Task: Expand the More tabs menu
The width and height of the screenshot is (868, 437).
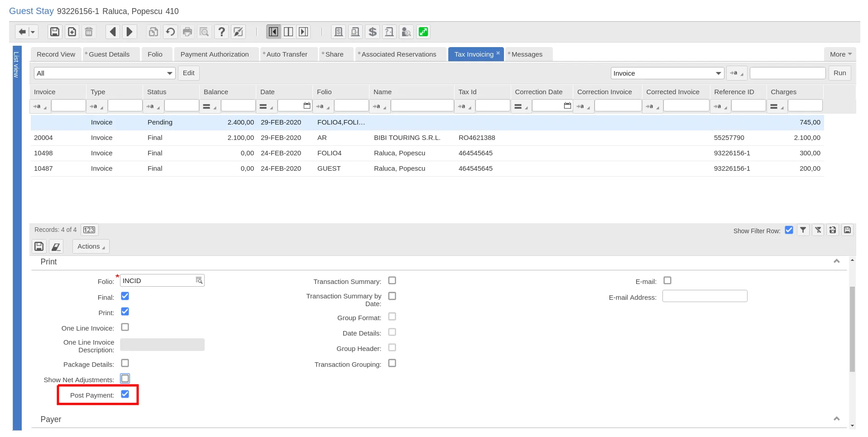Action: coord(840,54)
